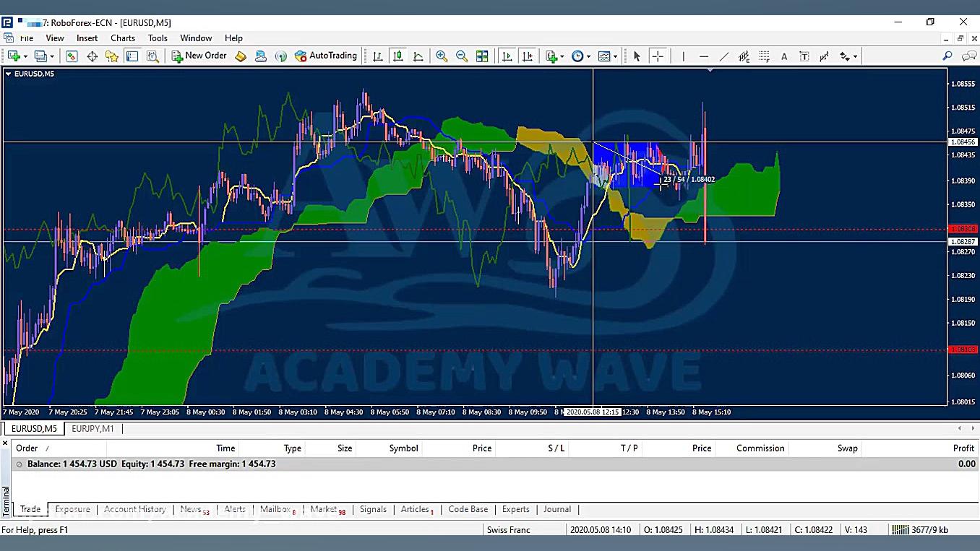This screenshot has width=980, height=551.
Task: Open the Journal terminal tab
Action: (557, 509)
